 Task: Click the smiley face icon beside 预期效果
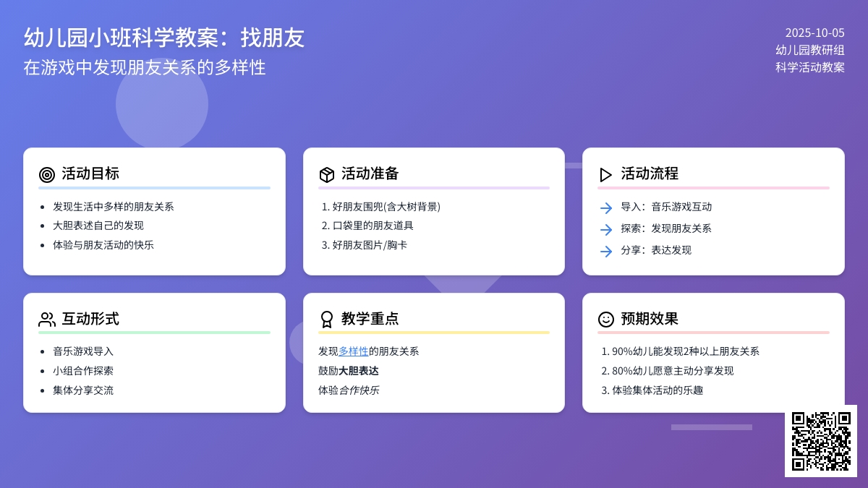pyautogui.click(x=606, y=319)
